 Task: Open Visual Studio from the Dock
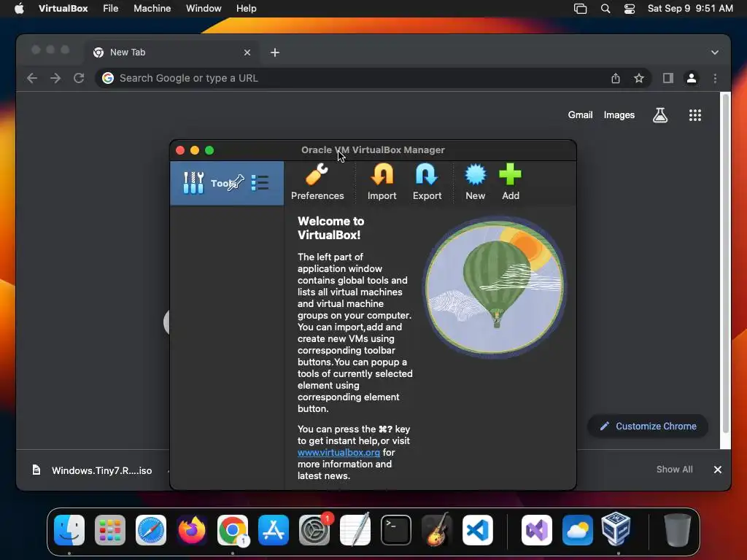[x=537, y=529]
